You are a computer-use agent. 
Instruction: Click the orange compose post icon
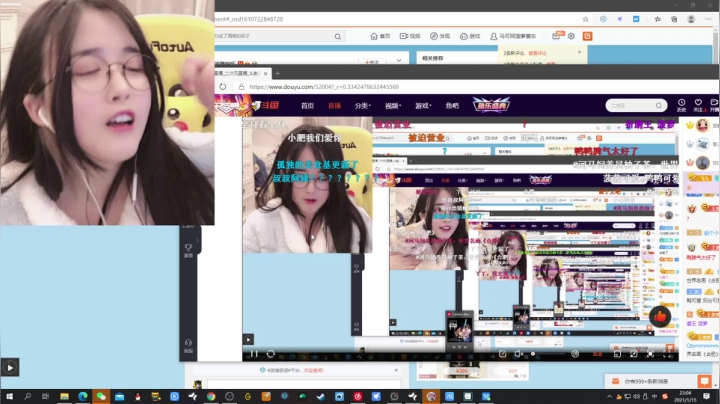(x=587, y=36)
